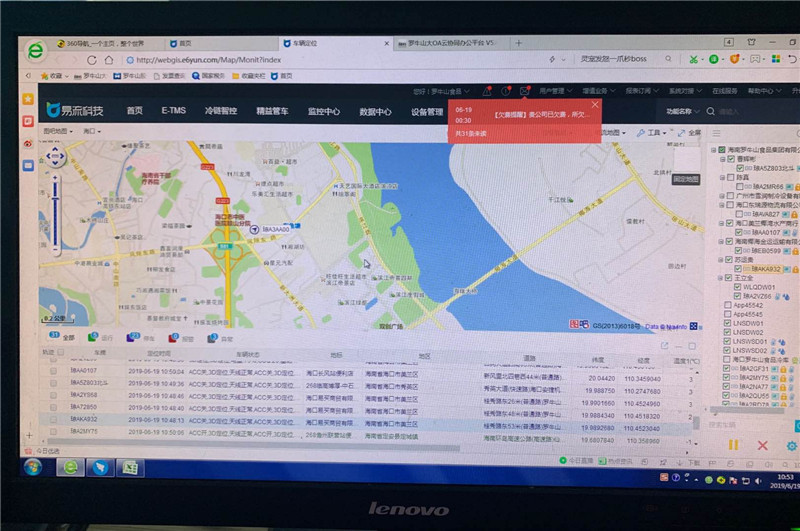This screenshot has width=800, height=531.
Task: Open the 监控中心 menu
Action: [x=323, y=111]
